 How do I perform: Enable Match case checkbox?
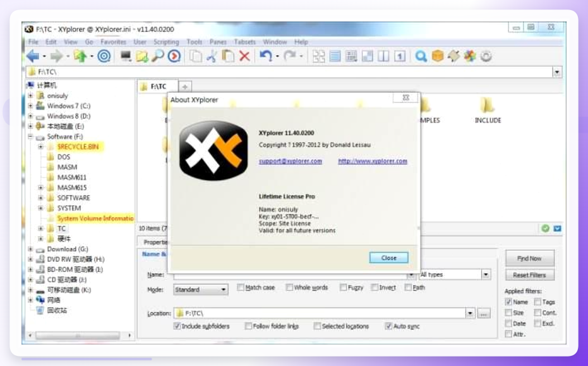[241, 288]
